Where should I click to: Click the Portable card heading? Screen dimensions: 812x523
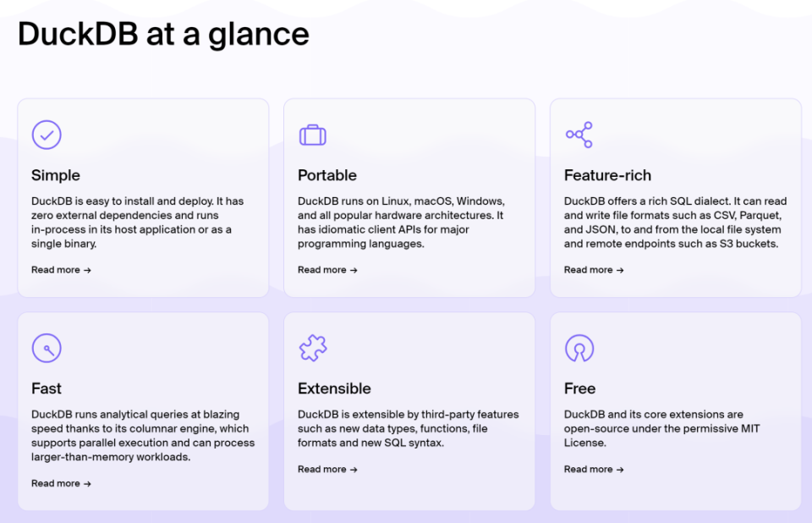(x=327, y=175)
